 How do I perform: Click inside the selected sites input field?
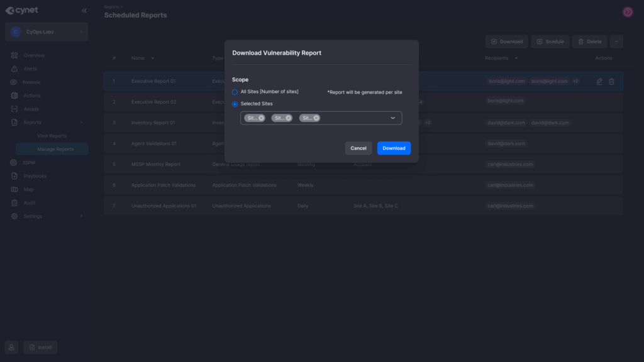[352, 118]
